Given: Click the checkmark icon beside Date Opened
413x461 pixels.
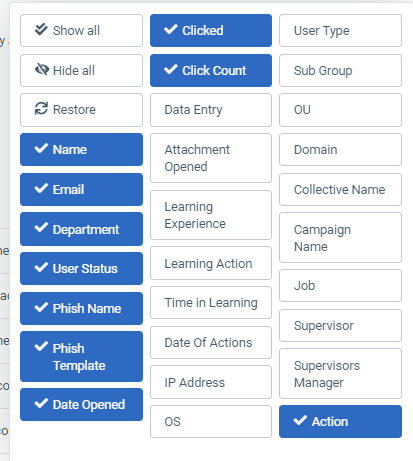Looking at the screenshot, I should pos(41,404).
